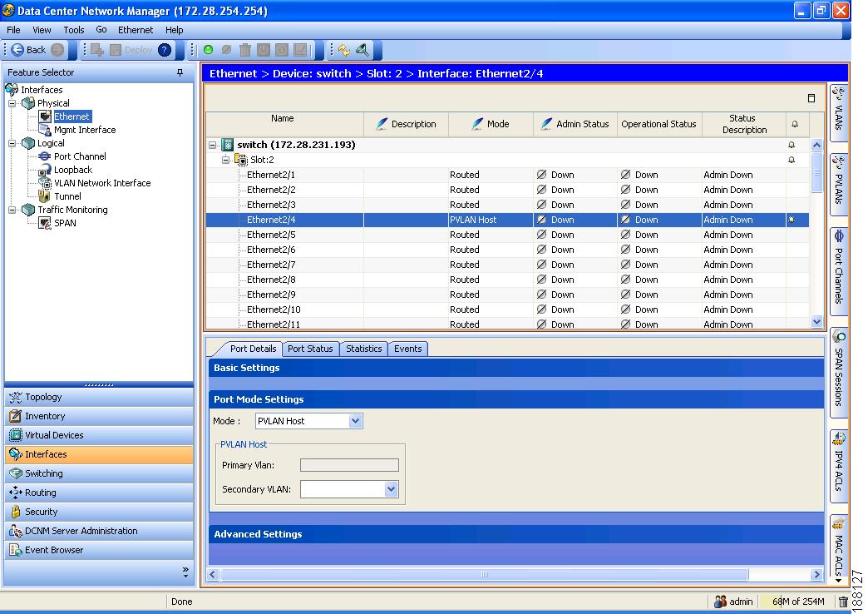Switch to the Port Status tab
The width and height of the screenshot is (868, 614).
coord(309,349)
